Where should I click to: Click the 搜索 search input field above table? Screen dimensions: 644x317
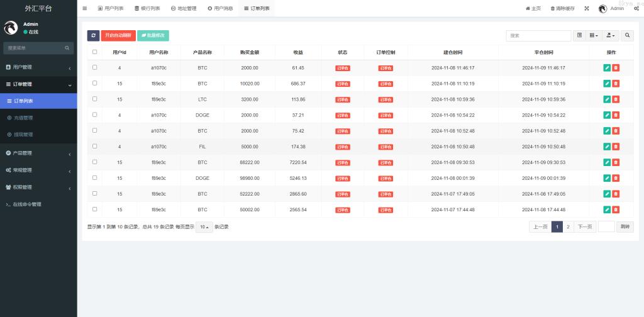coord(538,36)
